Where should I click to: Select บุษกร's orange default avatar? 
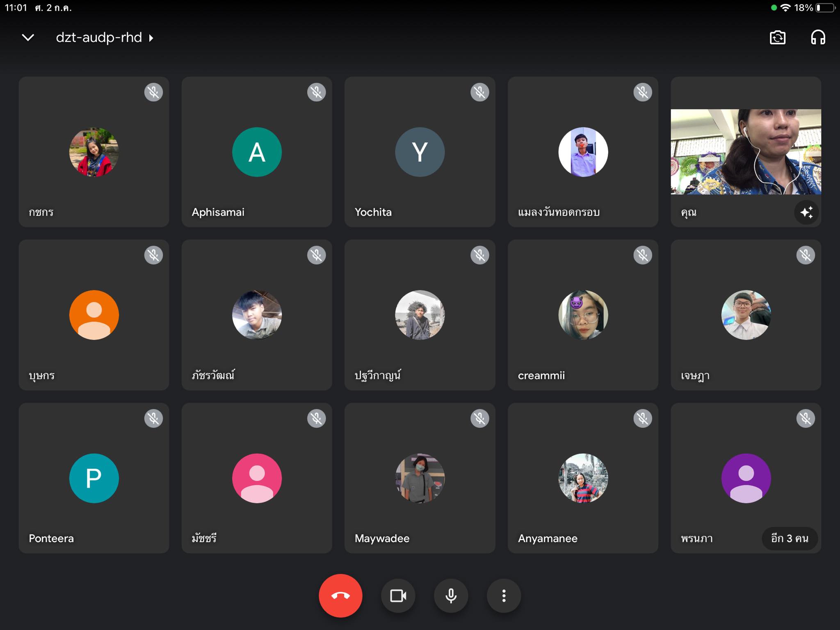(x=94, y=315)
